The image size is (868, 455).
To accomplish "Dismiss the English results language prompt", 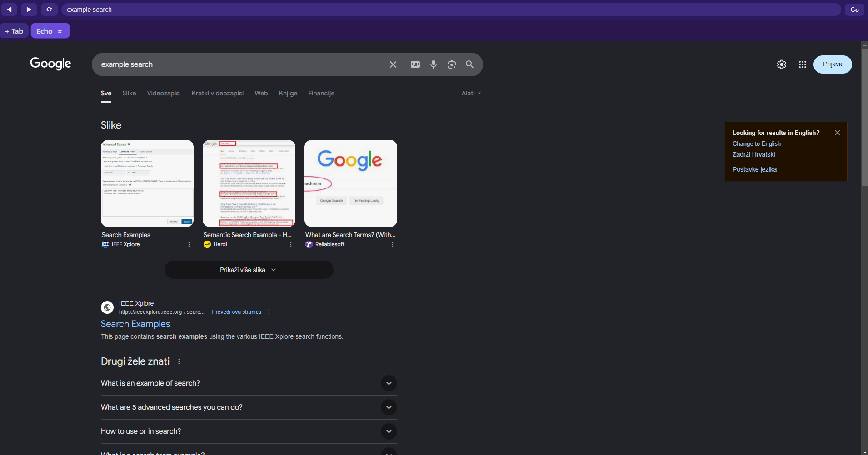I will pyautogui.click(x=837, y=133).
